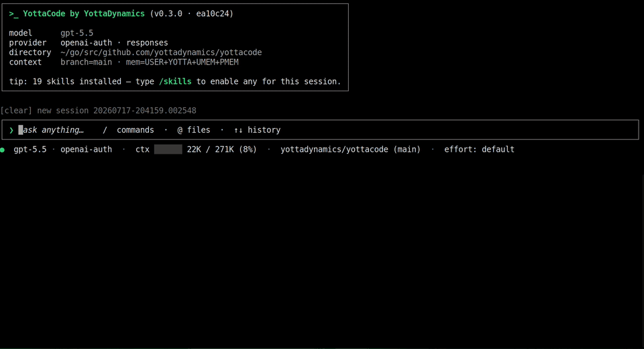Screen dimensions: 644x349
Task: Click the context usage progress bar
Action: pyautogui.click(x=168, y=149)
